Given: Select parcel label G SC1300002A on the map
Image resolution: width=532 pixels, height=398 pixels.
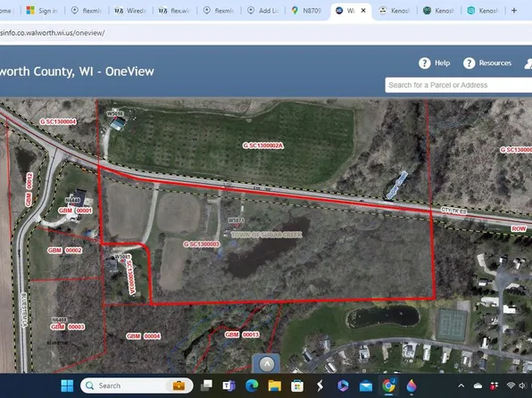Looking at the screenshot, I should (x=263, y=145).
